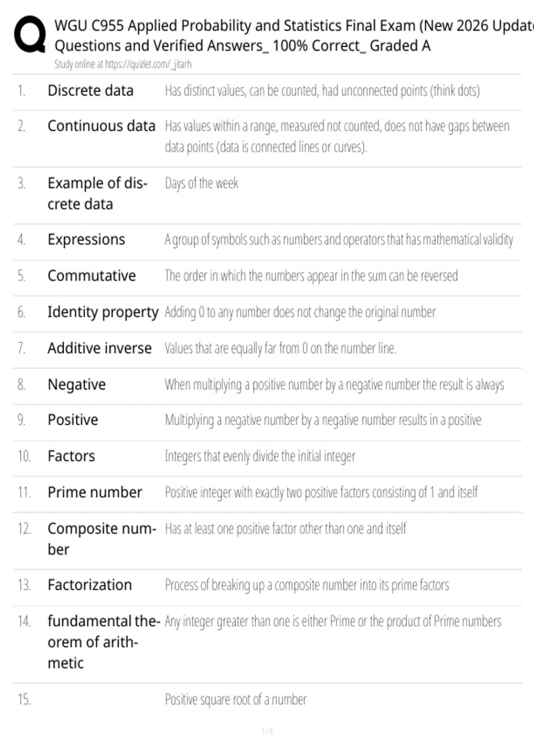This screenshot has height=756, width=534.
Task: Click the 'Positive' term in row 9
Action: click(73, 420)
